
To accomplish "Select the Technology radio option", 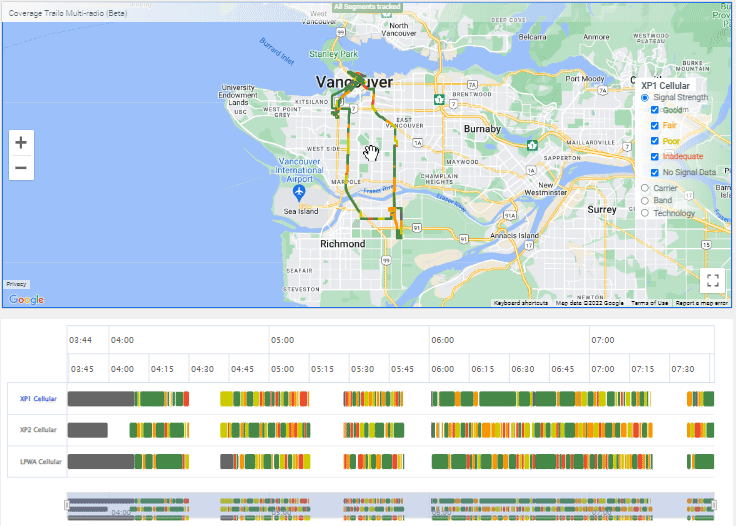I will click(x=645, y=213).
